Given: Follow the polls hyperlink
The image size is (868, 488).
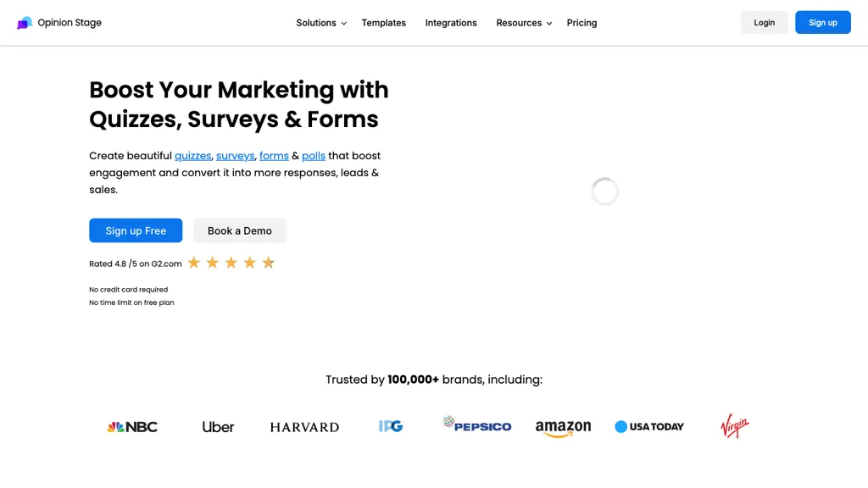Looking at the screenshot, I should click(x=314, y=156).
